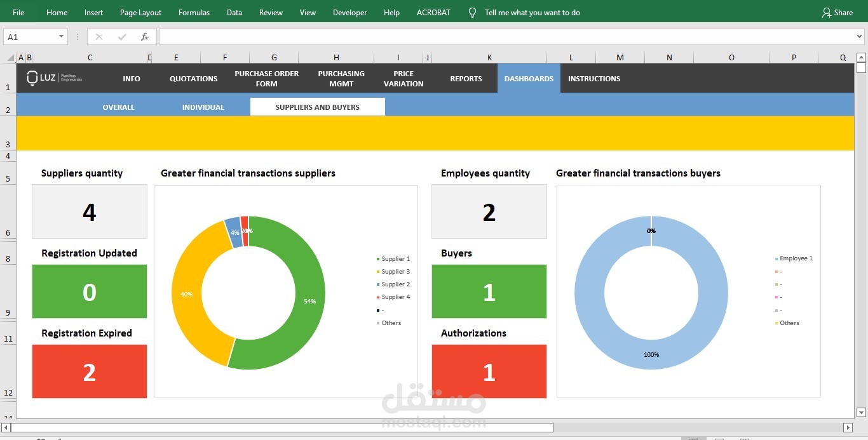Screen dimensions: 868x440
Task: Switch to the INDIVIDUAL dashboard tab
Action: point(203,107)
